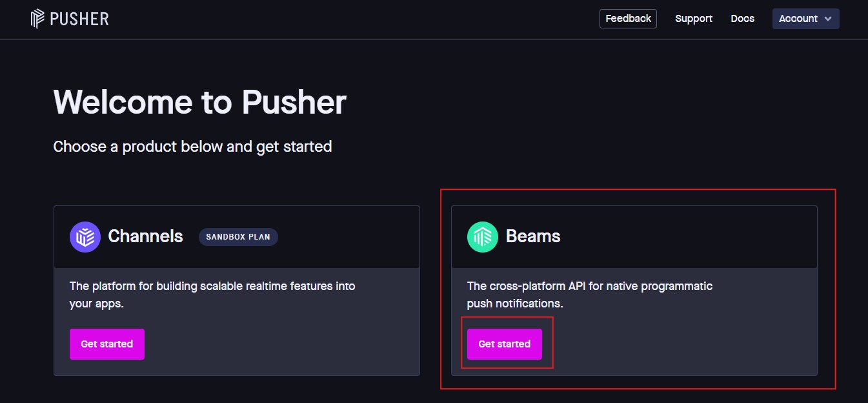Click the SANDBOX PLAN badge
868x403 pixels.
point(238,237)
